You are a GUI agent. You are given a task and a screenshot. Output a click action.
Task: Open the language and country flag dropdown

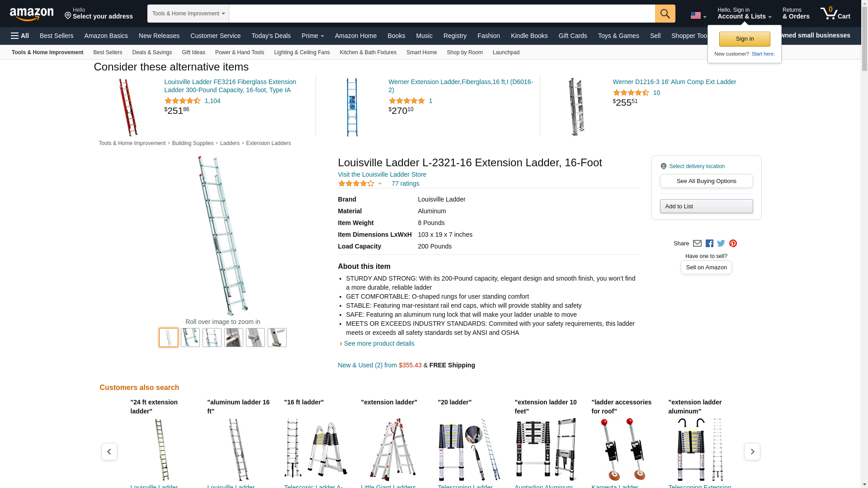[698, 16]
